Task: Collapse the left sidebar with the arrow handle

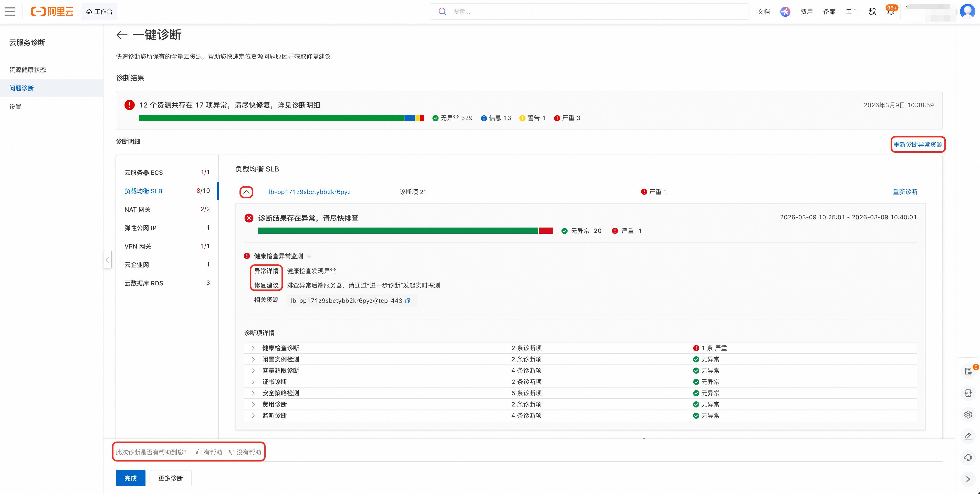Action: (x=107, y=260)
